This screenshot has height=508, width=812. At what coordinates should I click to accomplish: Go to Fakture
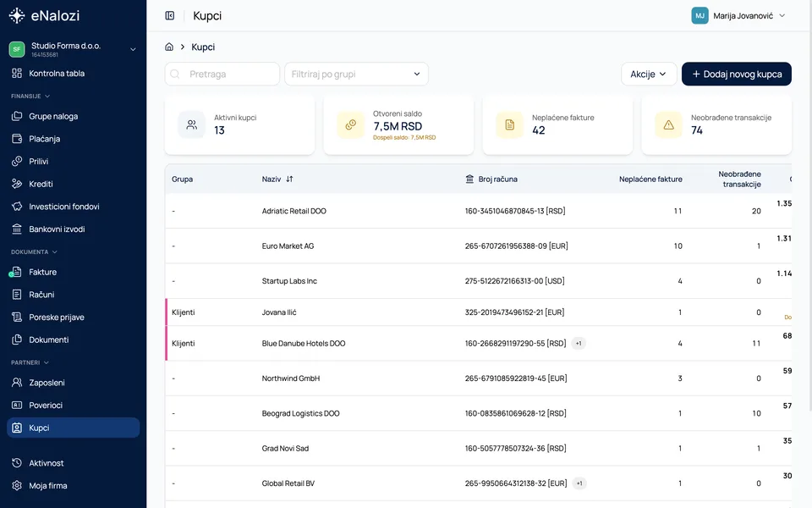click(73, 272)
